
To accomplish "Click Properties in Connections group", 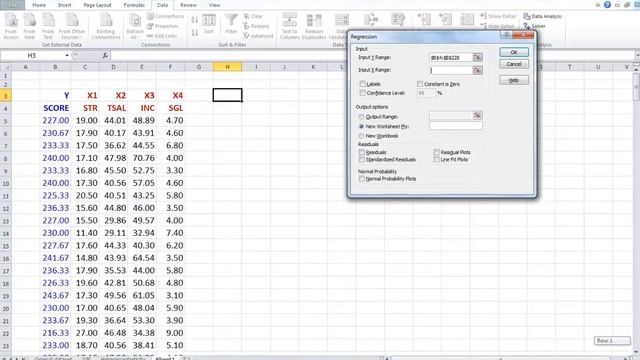I will click(163, 26).
